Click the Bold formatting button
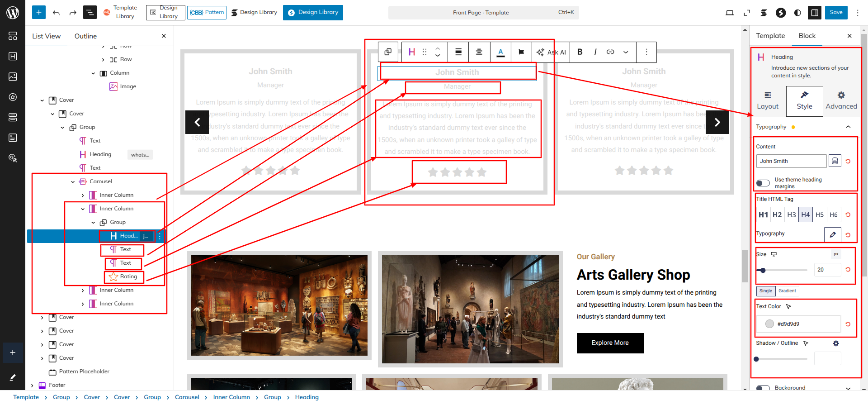868x405 pixels. click(x=580, y=52)
